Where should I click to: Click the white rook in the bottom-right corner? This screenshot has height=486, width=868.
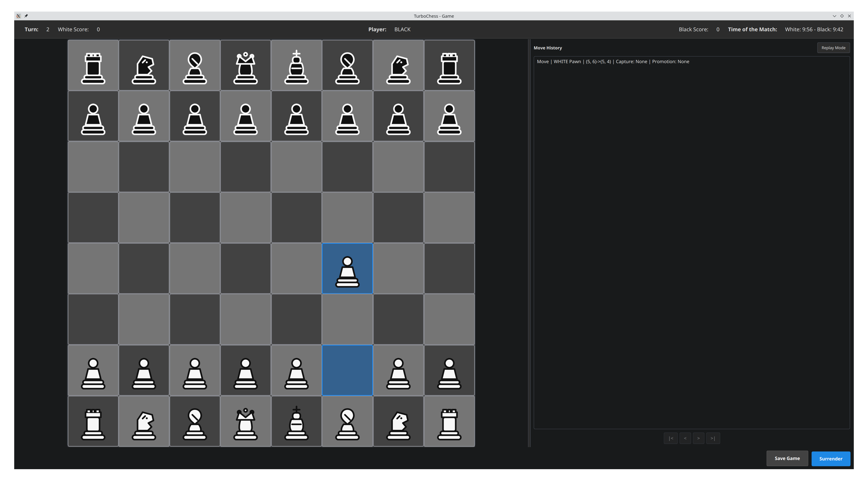(450, 421)
